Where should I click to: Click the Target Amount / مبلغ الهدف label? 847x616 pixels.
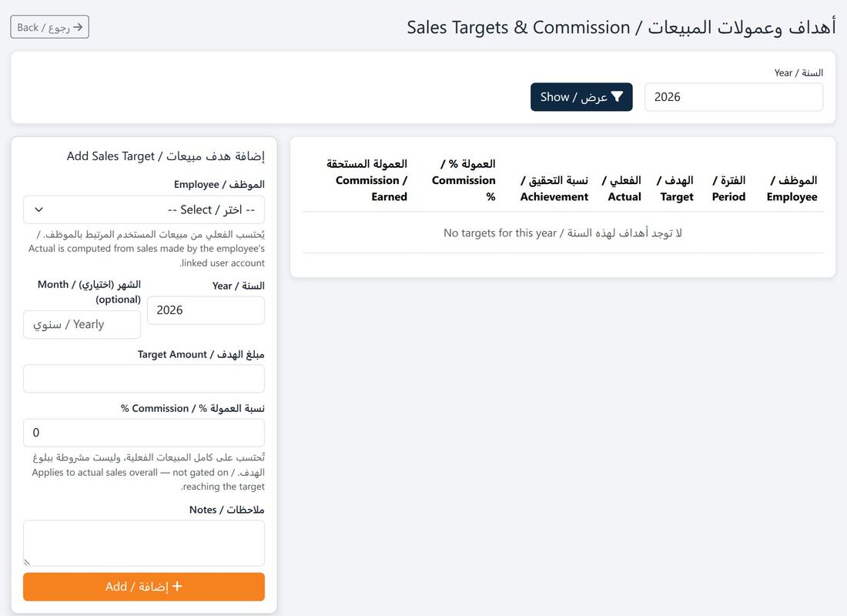201,354
